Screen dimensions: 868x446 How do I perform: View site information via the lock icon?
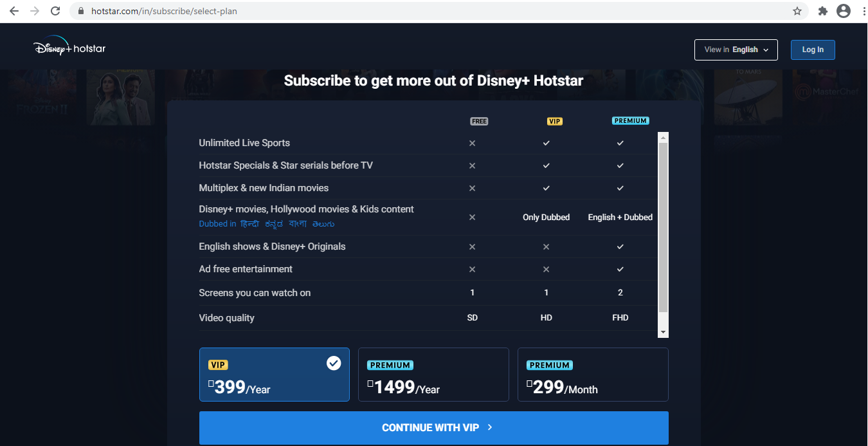80,11
